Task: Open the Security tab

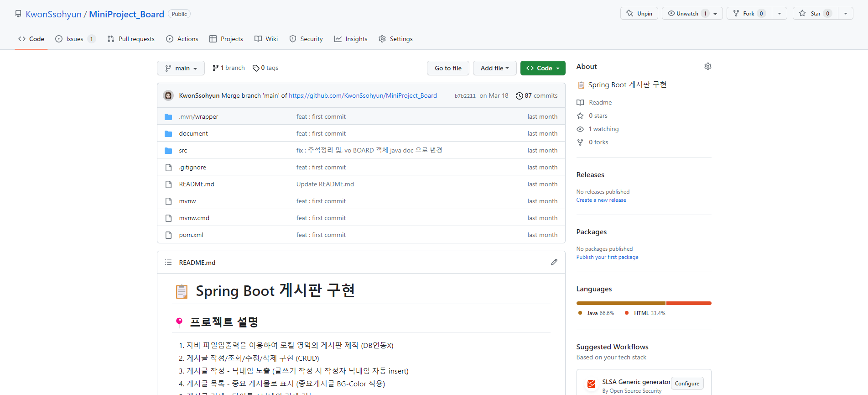Action: 306,39
